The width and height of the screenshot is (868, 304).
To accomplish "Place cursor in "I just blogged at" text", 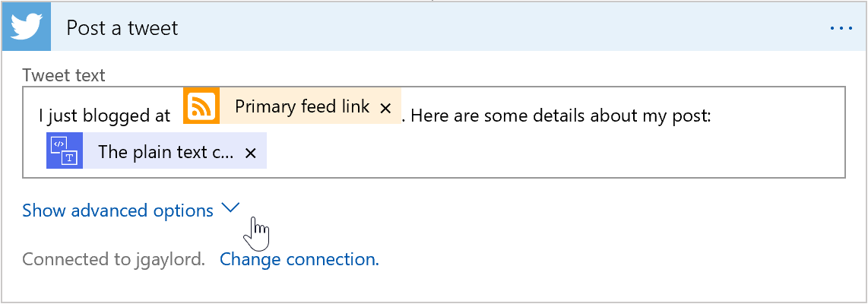I will click(105, 116).
